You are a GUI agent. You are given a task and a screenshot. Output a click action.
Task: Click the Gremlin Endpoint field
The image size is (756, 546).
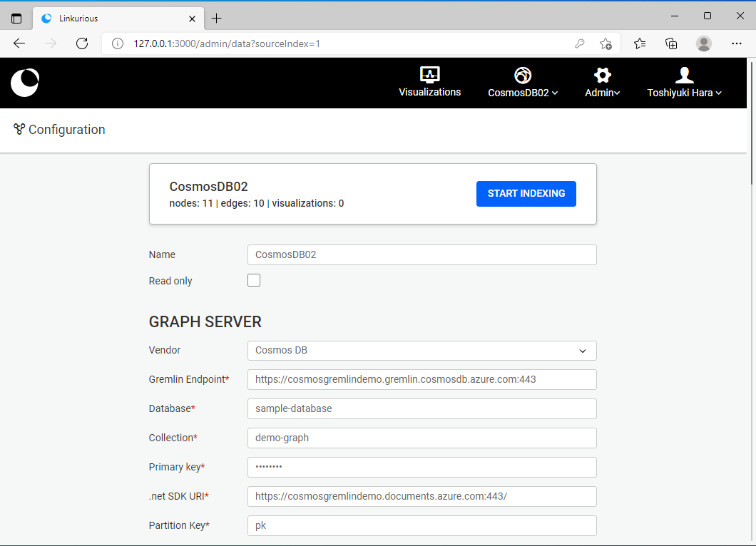pos(422,380)
